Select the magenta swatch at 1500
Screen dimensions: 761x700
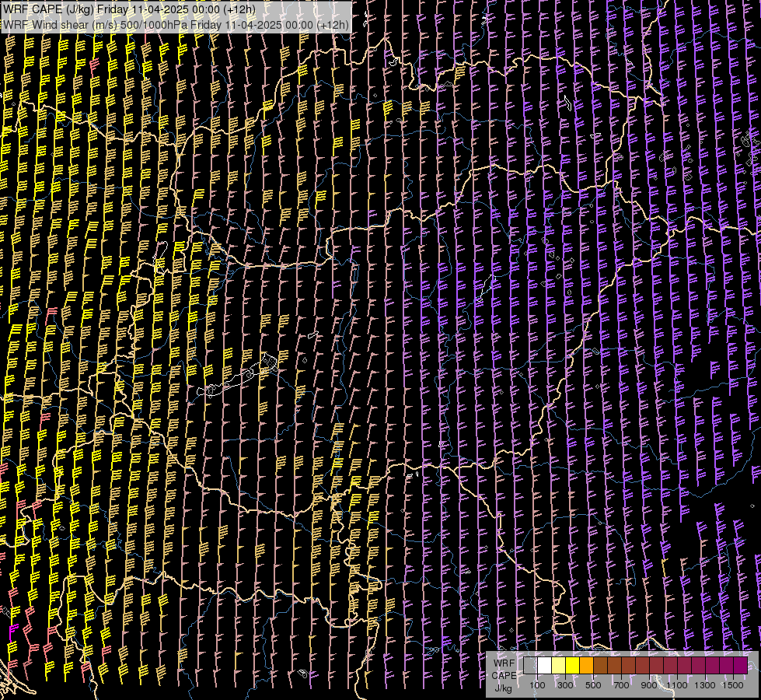(741, 665)
